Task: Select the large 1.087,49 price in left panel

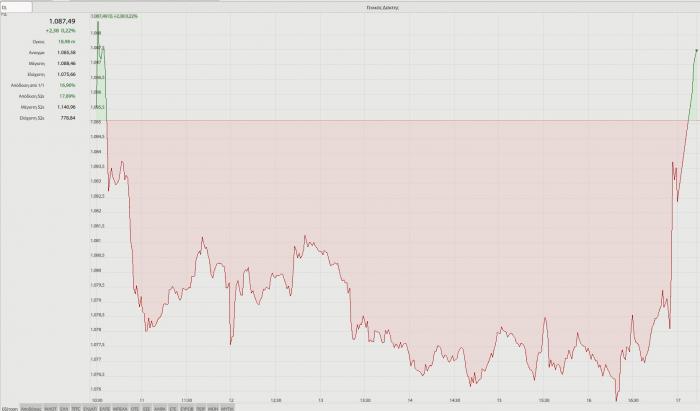Action: pos(62,21)
